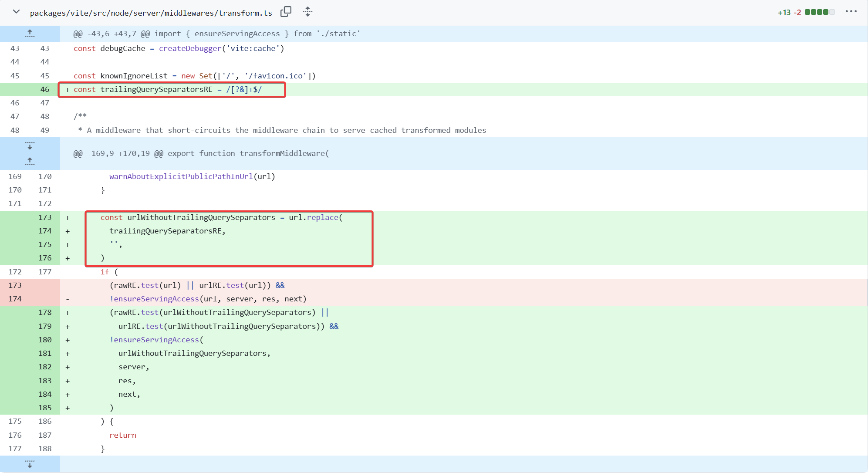Copy the transform.ts file path
Image resolution: width=868 pixels, height=473 pixels.
pos(286,12)
